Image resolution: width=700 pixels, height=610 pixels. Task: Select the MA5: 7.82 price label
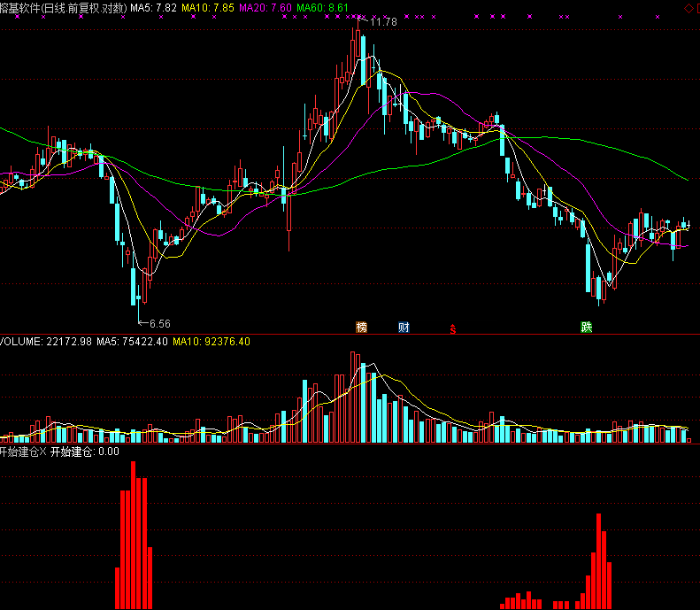[154, 8]
